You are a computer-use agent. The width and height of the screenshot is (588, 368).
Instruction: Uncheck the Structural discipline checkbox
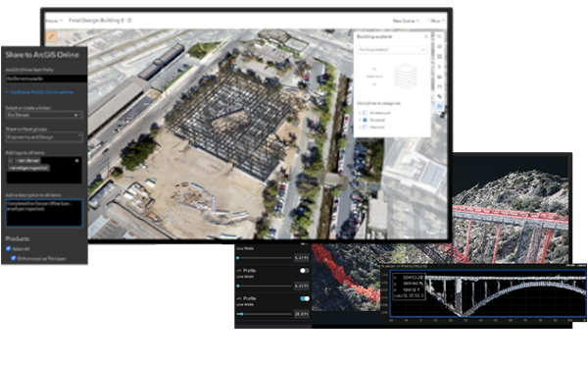pyautogui.click(x=365, y=120)
